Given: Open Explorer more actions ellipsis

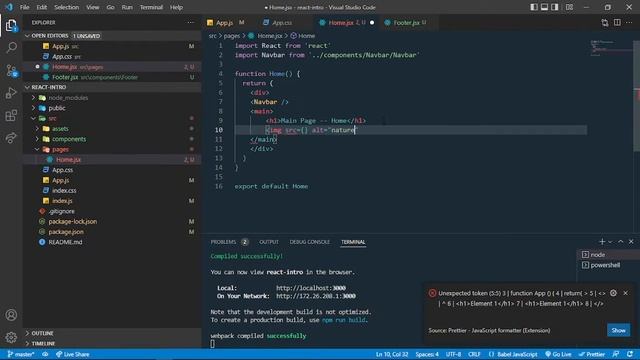Looking at the screenshot, I should tap(191, 22).
